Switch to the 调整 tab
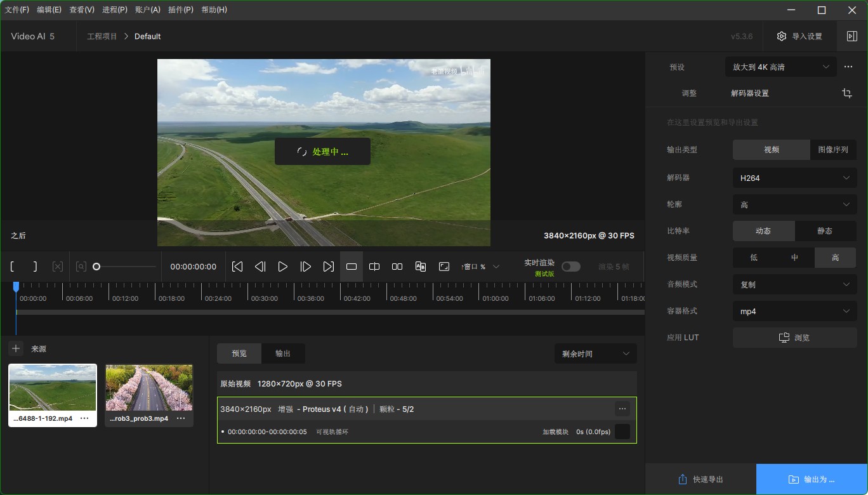 (x=689, y=93)
